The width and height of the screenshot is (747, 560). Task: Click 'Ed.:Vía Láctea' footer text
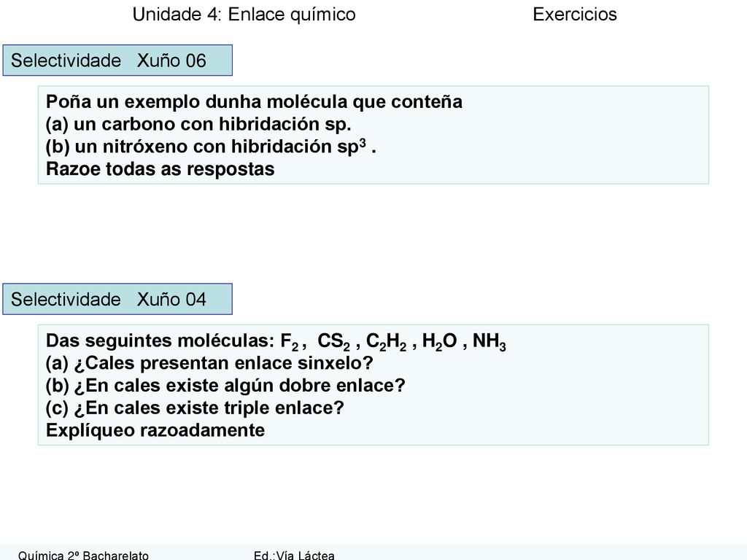click(x=294, y=555)
